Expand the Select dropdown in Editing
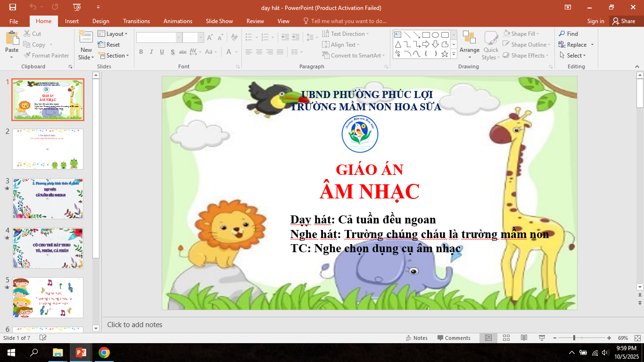Image resolution: width=644 pixels, height=362 pixels. click(x=572, y=56)
